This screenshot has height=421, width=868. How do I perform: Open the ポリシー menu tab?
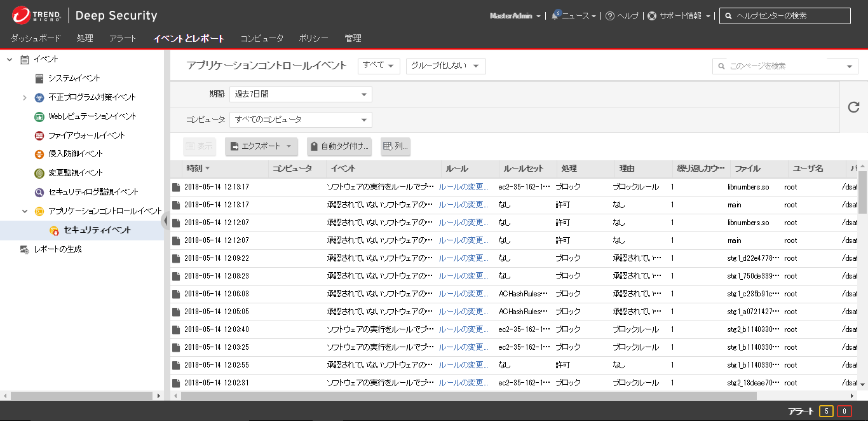coord(314,38)
